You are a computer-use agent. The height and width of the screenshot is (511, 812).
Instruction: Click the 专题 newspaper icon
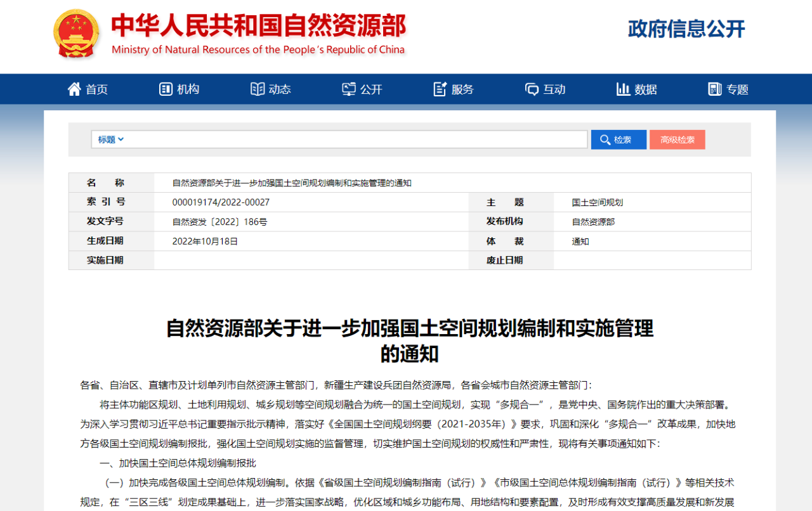[x=715, y=89]
